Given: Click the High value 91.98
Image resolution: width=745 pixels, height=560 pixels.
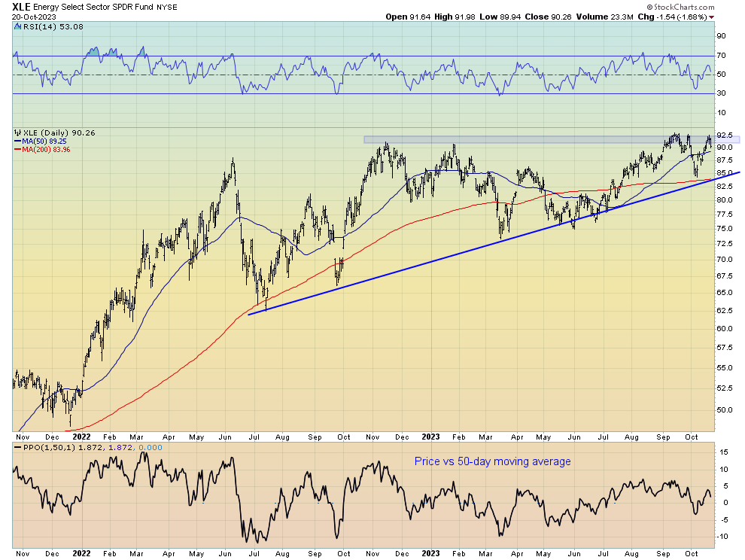Looking at the screenshot, I should tap(464, 17).
